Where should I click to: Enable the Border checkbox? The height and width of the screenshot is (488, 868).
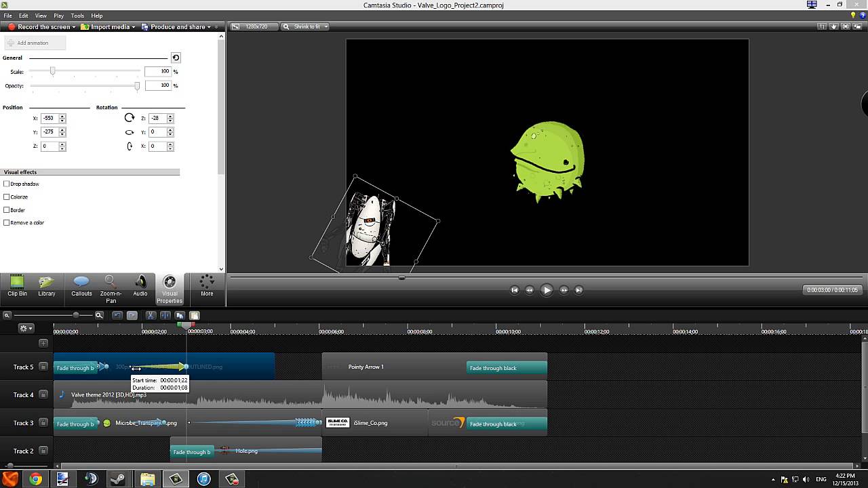7,210
